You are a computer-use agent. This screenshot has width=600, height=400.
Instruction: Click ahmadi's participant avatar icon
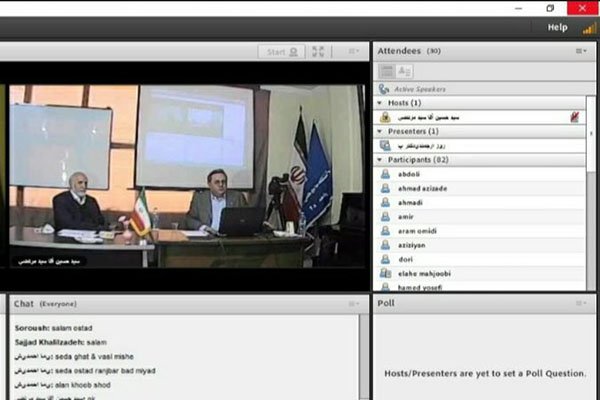tap(385, 202)
